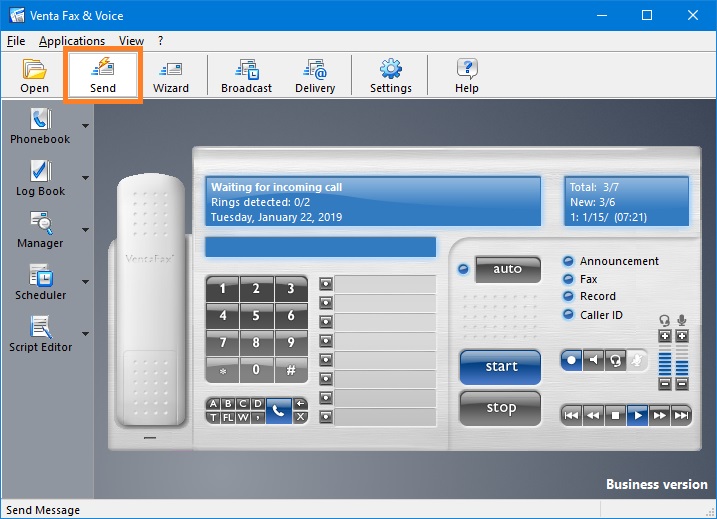Toggle the microphone mute button

[x=637, y=360]
